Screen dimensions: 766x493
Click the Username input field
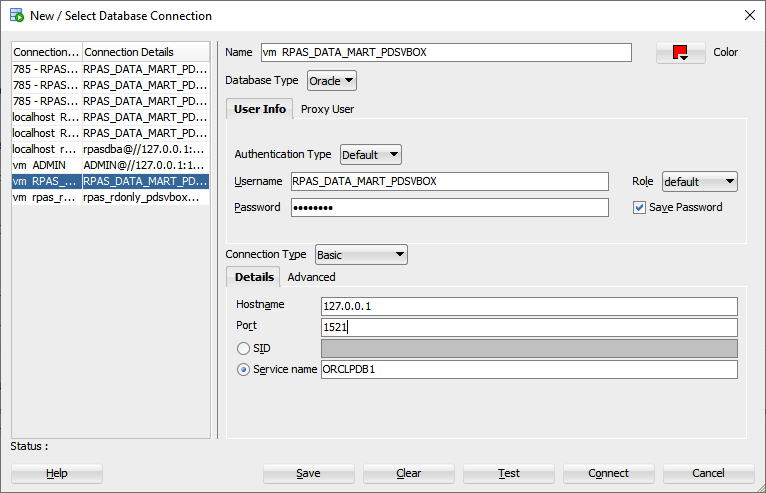click(450, 181)
